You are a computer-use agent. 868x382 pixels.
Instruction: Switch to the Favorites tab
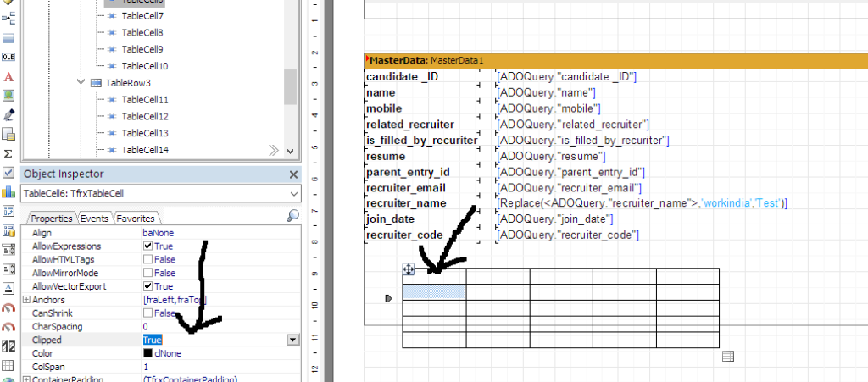click(x=136, y=219)
